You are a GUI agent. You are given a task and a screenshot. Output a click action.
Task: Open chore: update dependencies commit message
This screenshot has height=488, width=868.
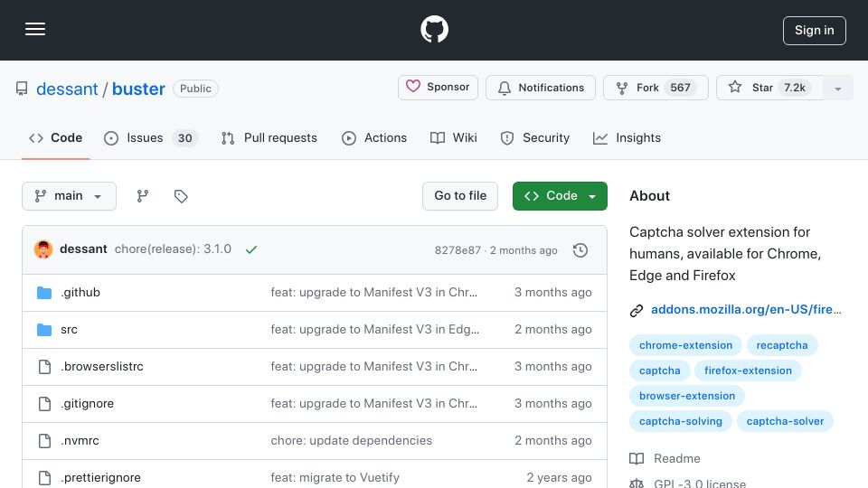(x=351, y=440)
